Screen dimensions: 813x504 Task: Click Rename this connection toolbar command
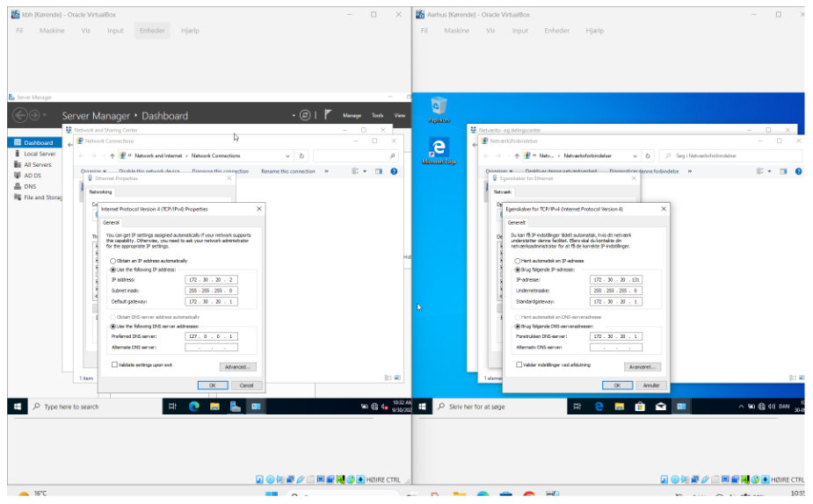(287, 171)
